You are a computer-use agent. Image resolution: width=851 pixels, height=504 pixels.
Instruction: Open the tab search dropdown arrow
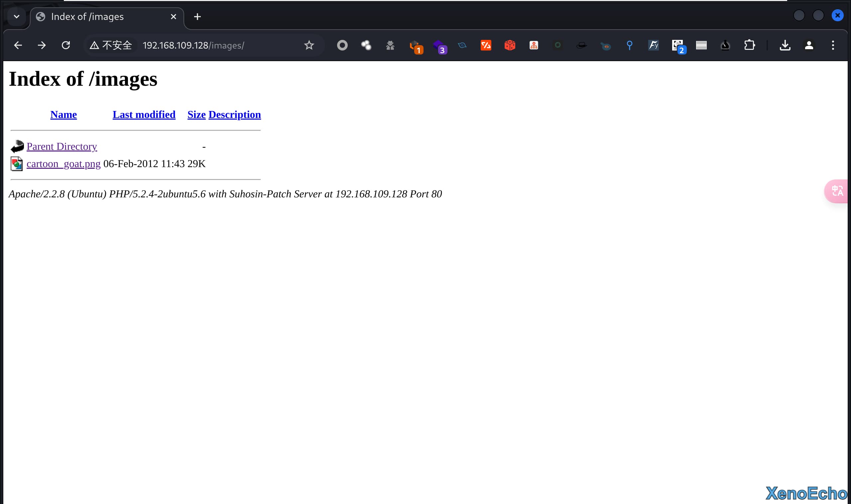pos(16,16)
